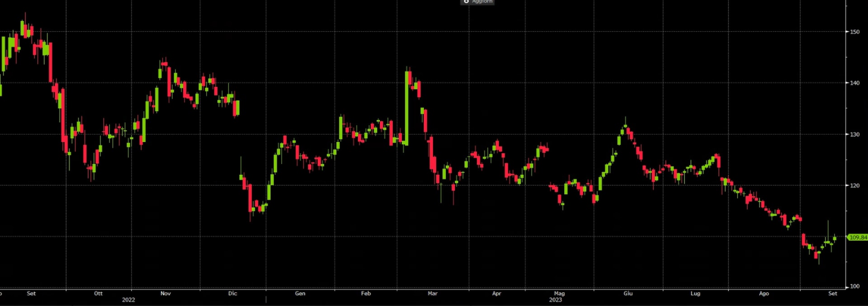Click the 2022 year label

(x=128, y=300)
